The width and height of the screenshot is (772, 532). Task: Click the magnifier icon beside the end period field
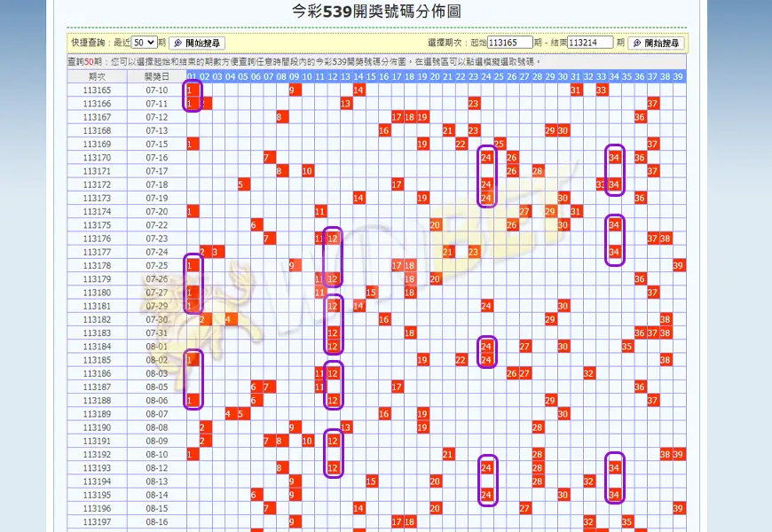637,43
